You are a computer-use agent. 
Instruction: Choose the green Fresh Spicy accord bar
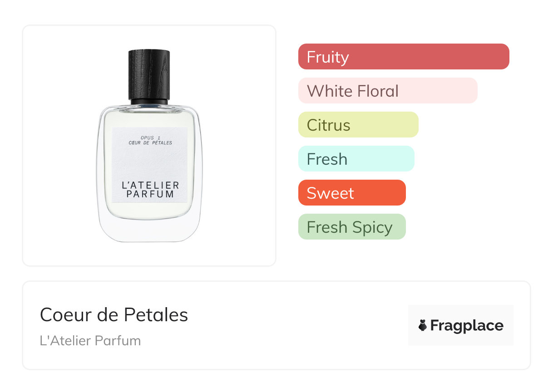[x=351, y=227]
